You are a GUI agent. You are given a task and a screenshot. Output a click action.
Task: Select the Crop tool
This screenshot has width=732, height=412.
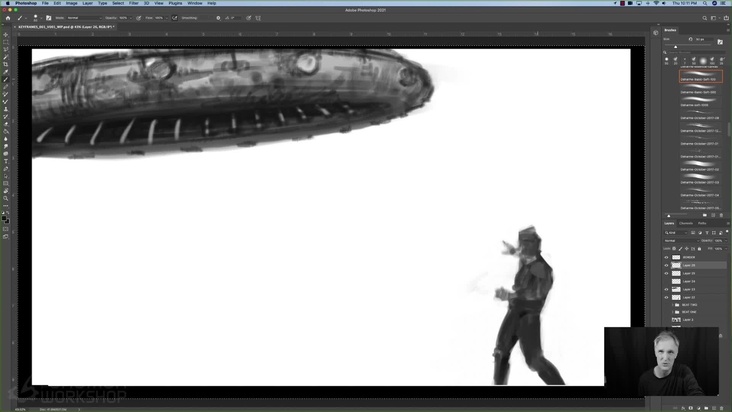6,64
